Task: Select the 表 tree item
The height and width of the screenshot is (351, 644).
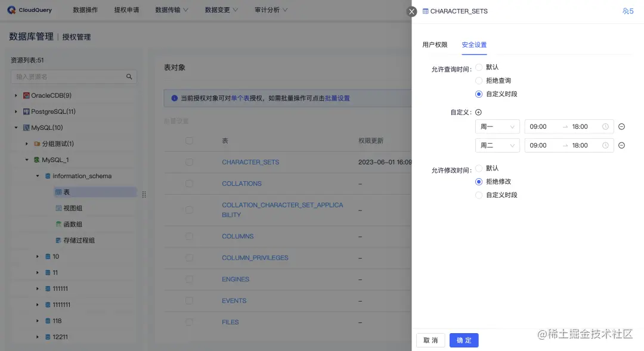Action: coord(95,192)
